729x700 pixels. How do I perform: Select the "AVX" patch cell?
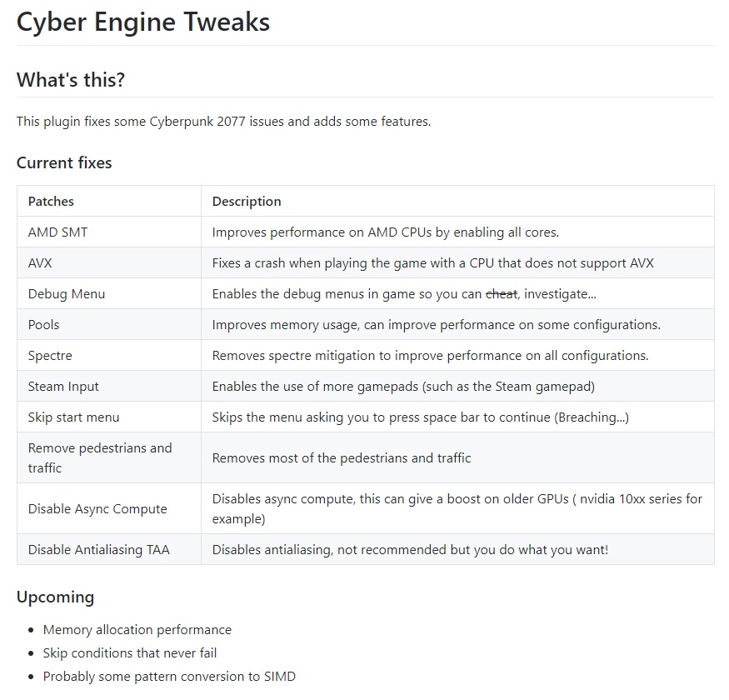(x=40, y=262)
